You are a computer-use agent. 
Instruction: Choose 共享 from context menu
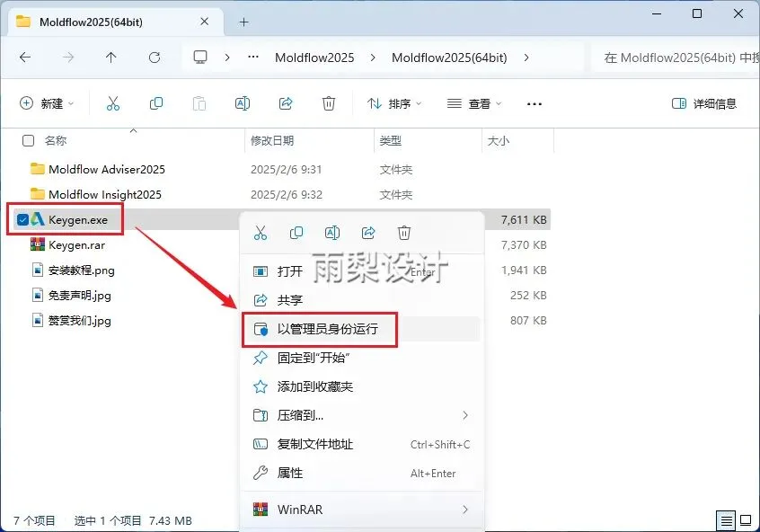(361, 300)
